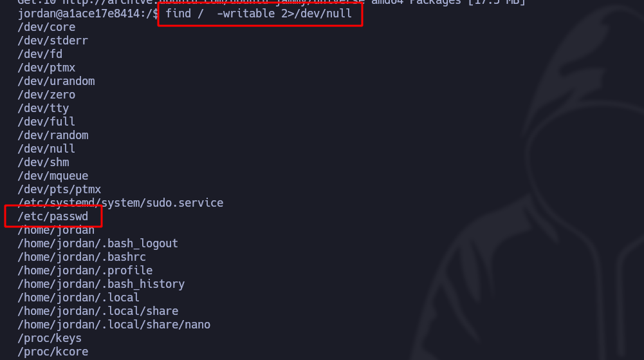Click the find -writable command text
Image resolution: width=644 pixels, height=360 pixels.
[259, 14]
